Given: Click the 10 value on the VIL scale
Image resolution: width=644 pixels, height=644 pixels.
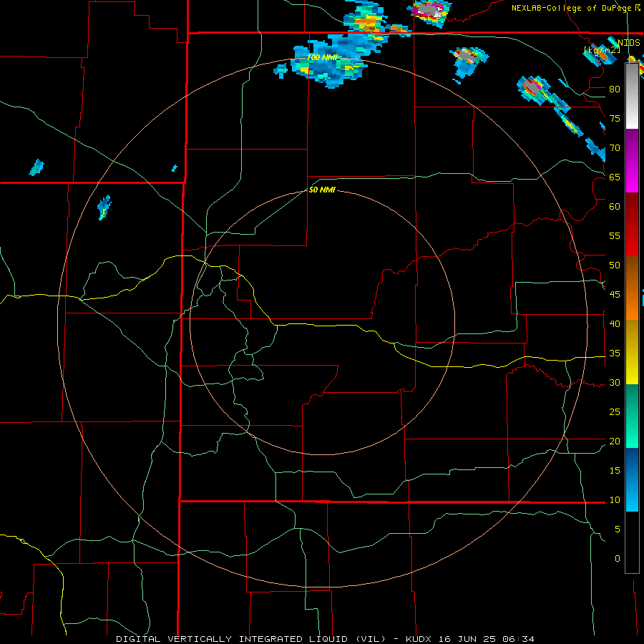Looking at the screenshot, I should coord(615,500).
